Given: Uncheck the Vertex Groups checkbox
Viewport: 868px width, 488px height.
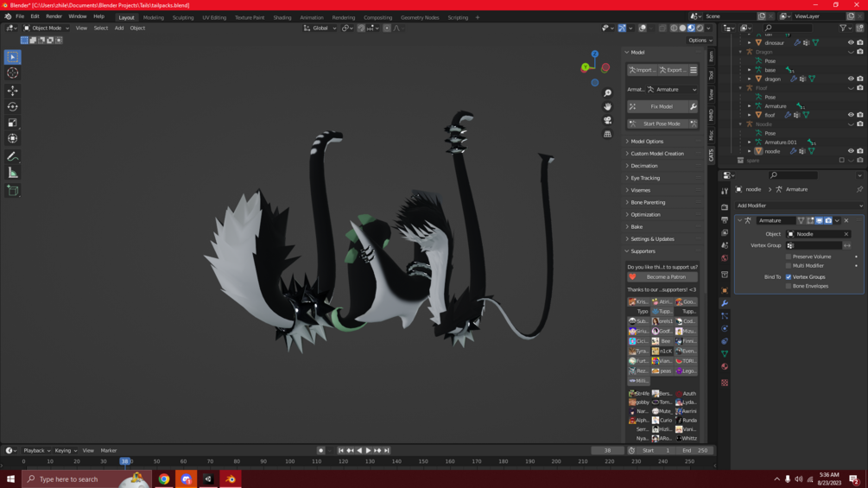Looking at the screenshot, I should (x=789, y=276).
